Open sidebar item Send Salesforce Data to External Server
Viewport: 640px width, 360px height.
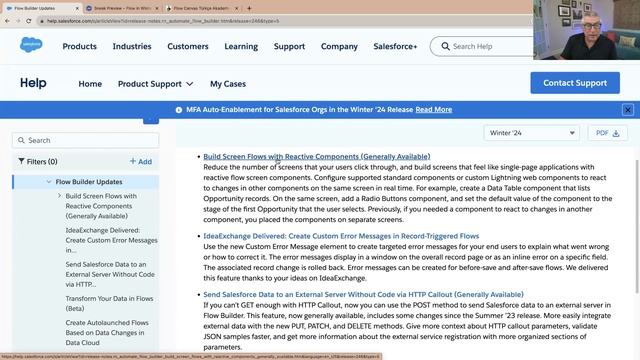click(x=110, y=274)
